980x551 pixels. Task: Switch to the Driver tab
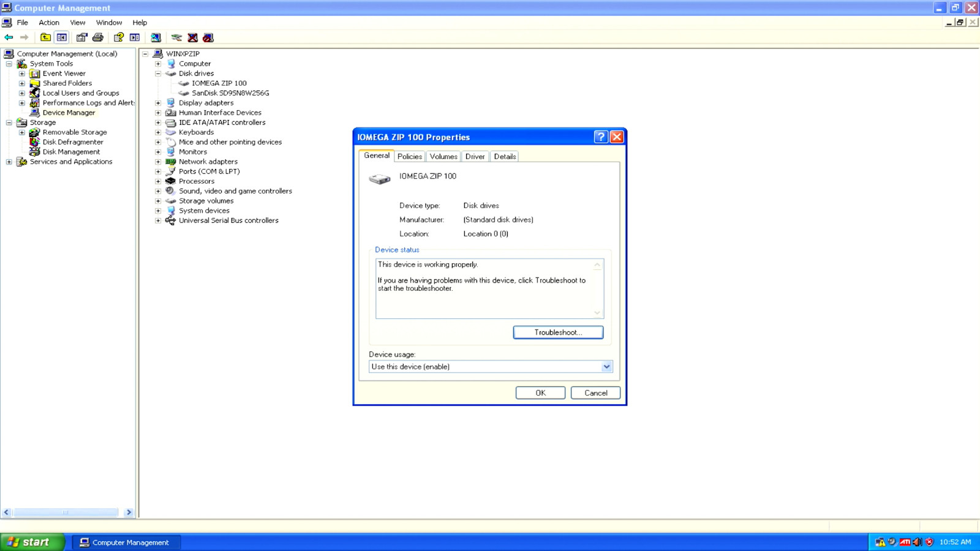475,157
